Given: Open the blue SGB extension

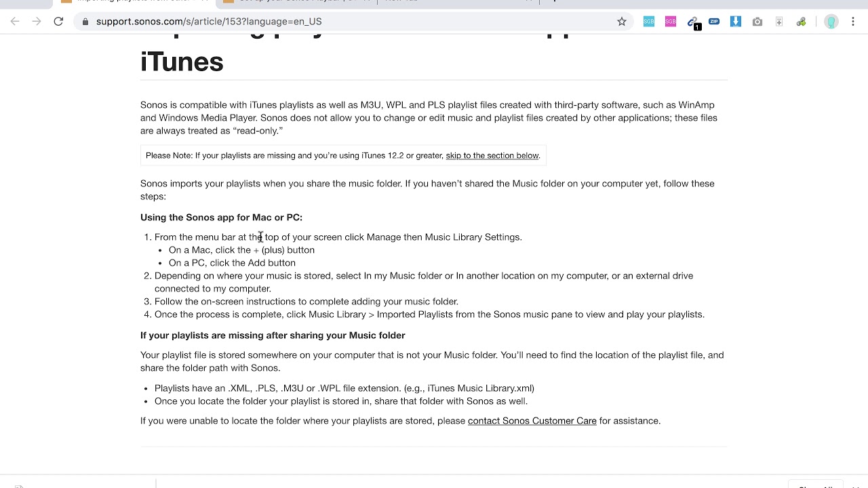Looking at the screenshot, I should (649, 22).
